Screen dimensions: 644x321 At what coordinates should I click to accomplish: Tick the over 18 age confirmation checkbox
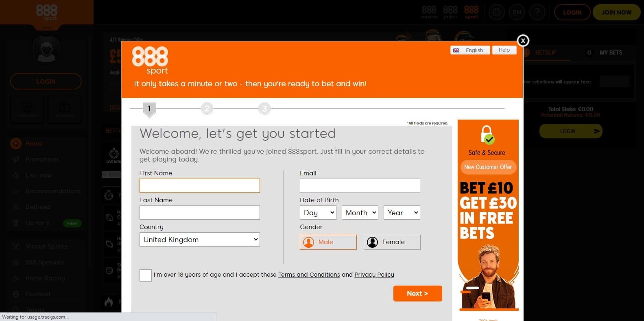click(x=145, y=275)
